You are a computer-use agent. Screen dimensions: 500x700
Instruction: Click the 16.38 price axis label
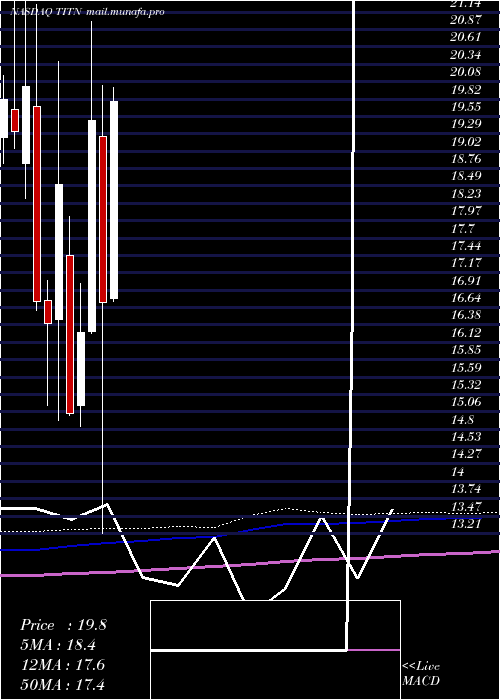pyautogui.click(x=466, y=315)
